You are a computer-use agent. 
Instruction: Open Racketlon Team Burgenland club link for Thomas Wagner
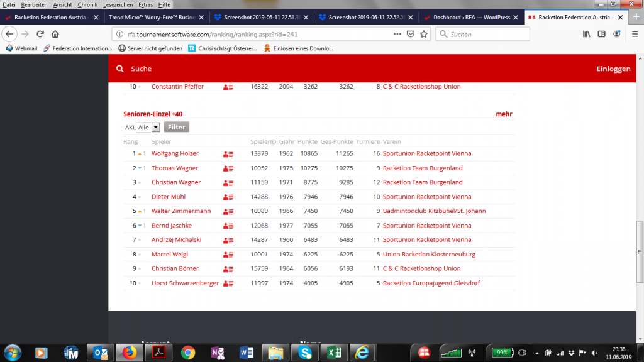(x=422, y=168)
